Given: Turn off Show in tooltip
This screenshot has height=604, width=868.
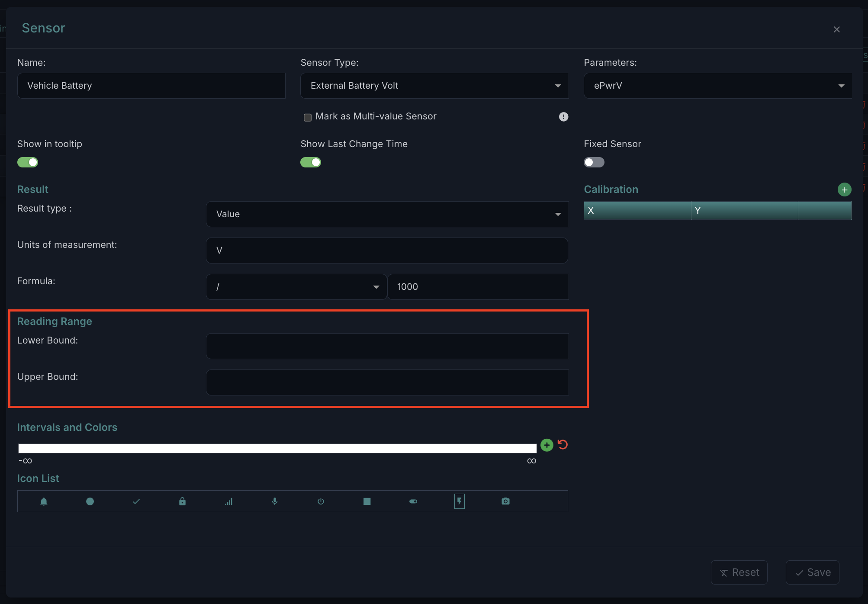Looking at the screenshot, I should [x=28, y=162].
